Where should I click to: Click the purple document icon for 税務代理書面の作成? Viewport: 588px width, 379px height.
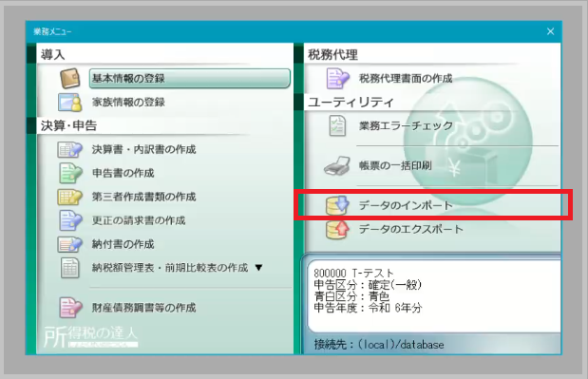337,78
